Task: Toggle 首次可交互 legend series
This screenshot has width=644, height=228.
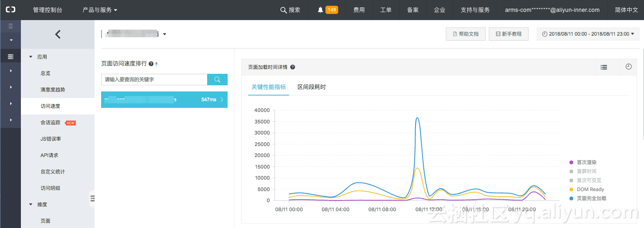Action: point(585,180)
